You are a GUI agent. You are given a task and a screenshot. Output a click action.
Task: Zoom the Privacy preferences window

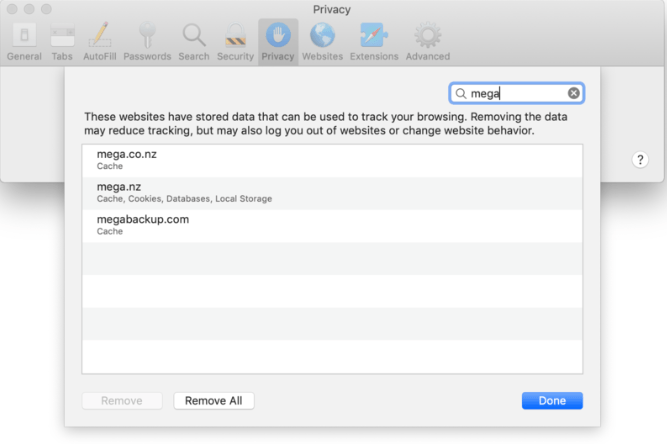tap(46, 9)
